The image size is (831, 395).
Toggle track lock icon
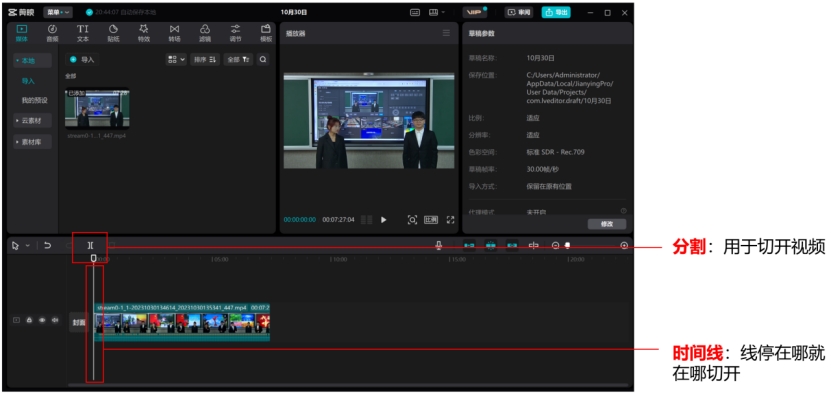(29, 320)
